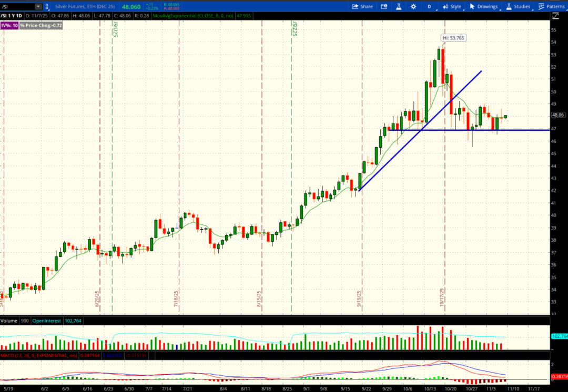Click the Silver Futures, ETH (DEC 25) description

[x=85, y=6]
